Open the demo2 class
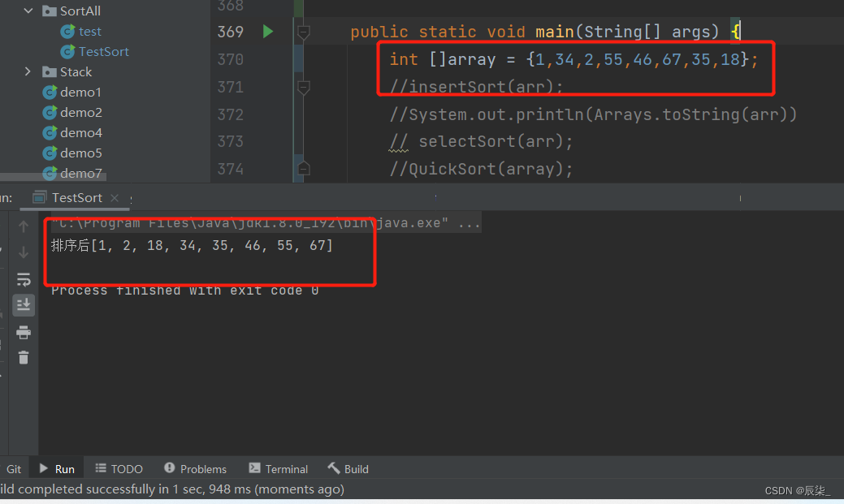Screen dimensions: 844x504 coord(80,113)
